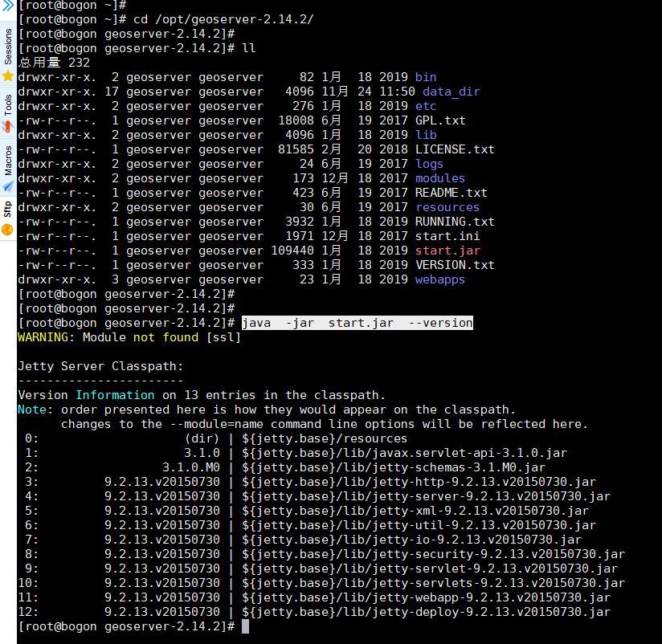Click the 'start.ini' file name
The image size is (662, 644).
click(x=447, y=236)
